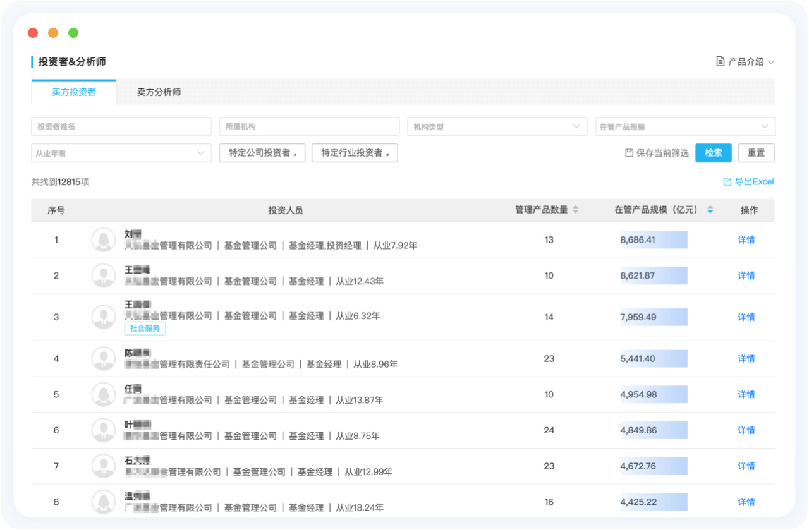
Task: Click the 4,849.86 scale value
Action: pos(638,430)
